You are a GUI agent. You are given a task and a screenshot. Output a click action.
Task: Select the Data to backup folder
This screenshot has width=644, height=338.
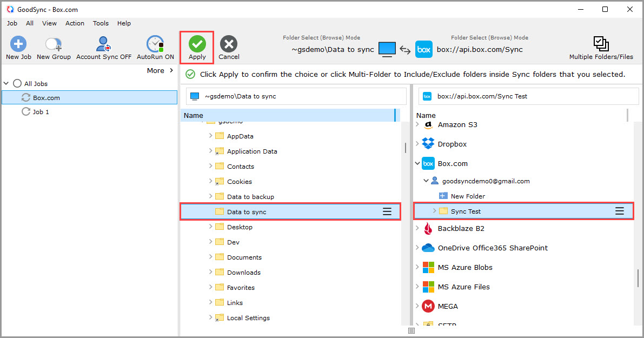(x=250, y=197)
